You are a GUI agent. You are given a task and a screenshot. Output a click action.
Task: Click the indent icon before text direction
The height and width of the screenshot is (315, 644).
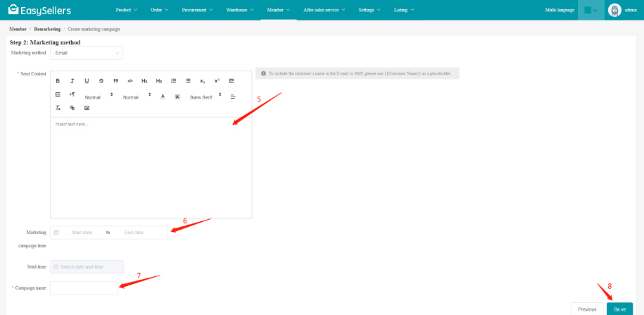[58, 94]
